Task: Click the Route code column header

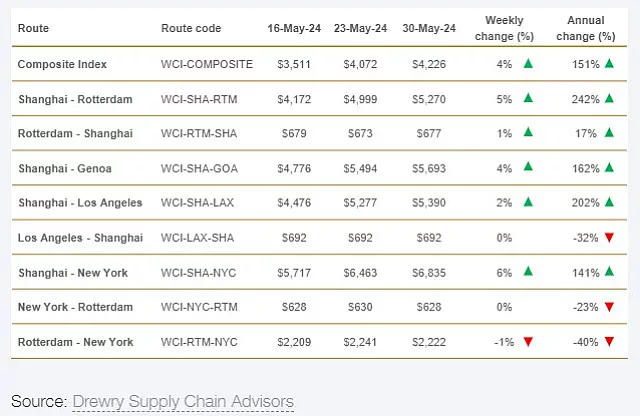Action: tap(190, 28)
